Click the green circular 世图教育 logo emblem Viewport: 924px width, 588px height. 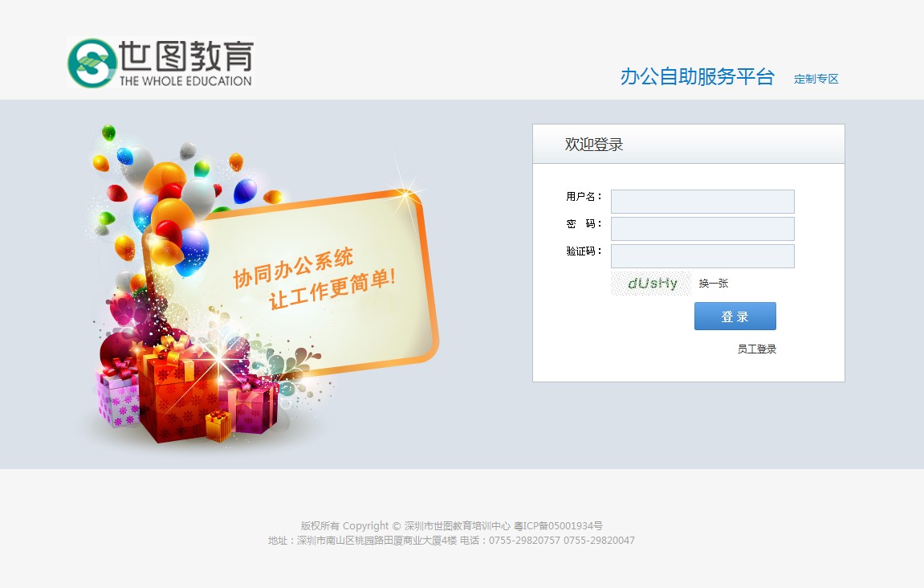point(92,63)
